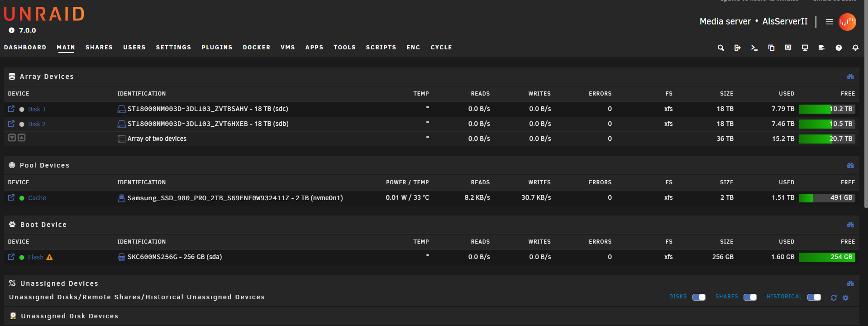Open the Disk 1 link
The height and width of the screenshot is (326, 868).
[x=37, y=109]
